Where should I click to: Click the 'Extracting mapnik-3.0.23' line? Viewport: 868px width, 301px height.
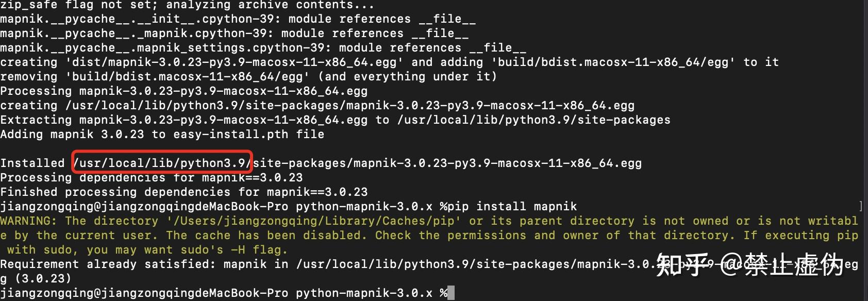pos(336,120)
